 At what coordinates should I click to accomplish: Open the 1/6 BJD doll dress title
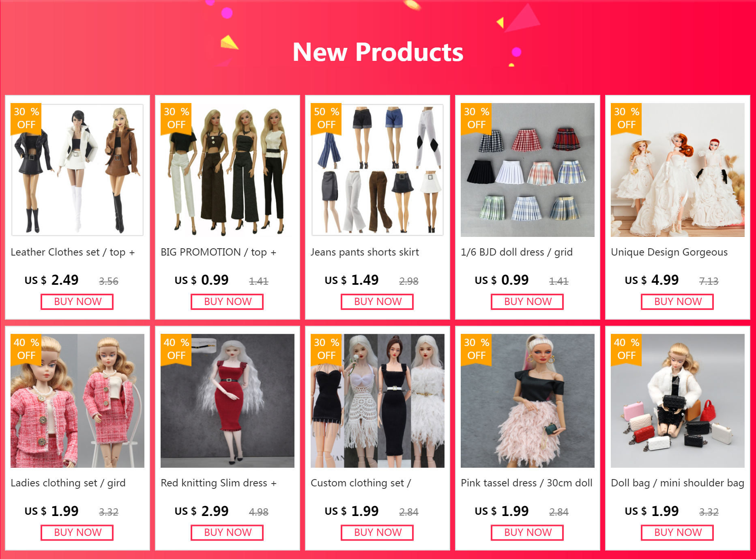coord(517,252)
